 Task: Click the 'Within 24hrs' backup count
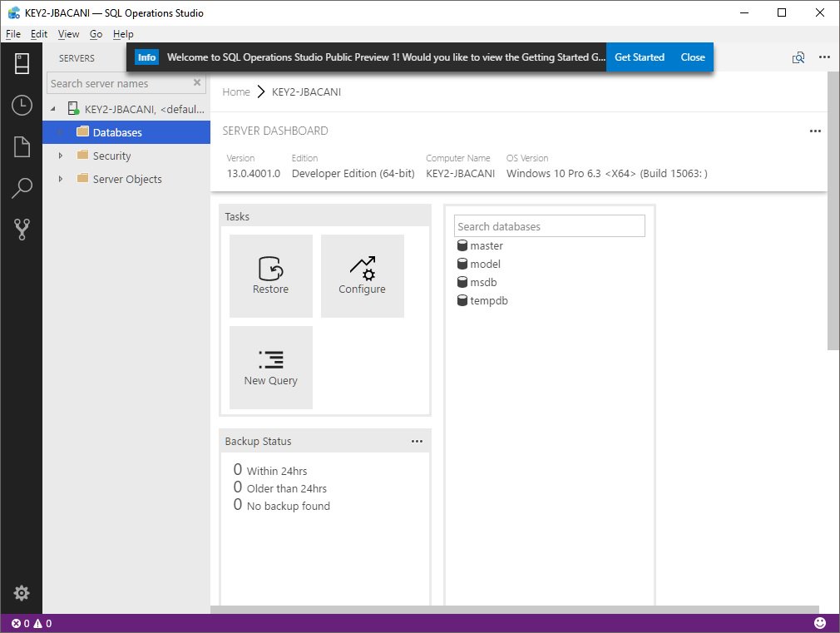point(237,470)
